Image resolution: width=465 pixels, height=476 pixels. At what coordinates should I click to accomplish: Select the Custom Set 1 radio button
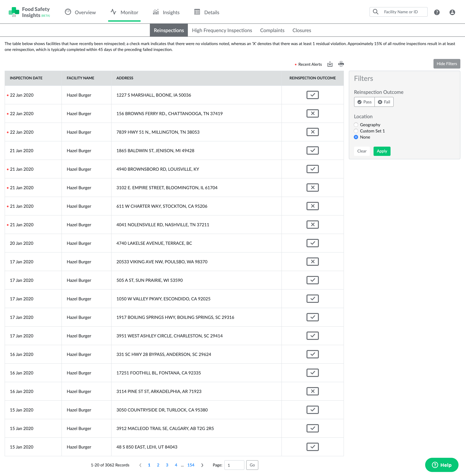click(x=356, y=131)
